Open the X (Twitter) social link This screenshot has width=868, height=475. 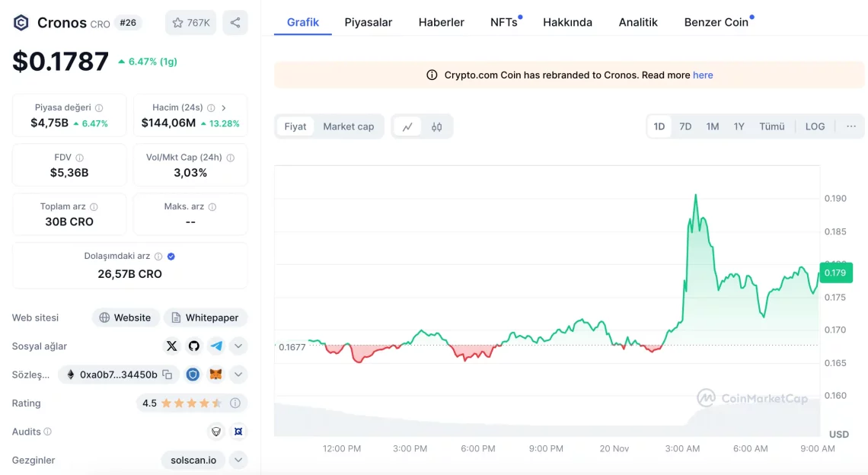click(171, 346)
